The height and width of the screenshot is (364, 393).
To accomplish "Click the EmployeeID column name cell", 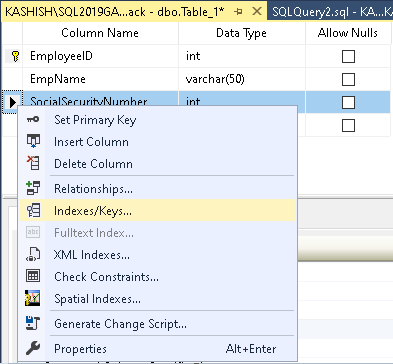I will point(100,56).
